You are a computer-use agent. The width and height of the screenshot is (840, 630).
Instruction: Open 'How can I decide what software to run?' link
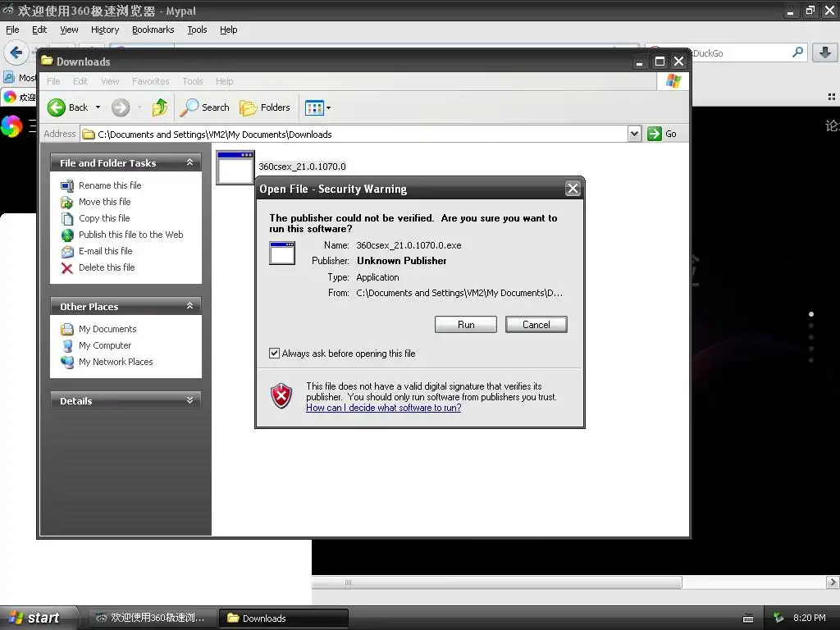tap(384, 408)
